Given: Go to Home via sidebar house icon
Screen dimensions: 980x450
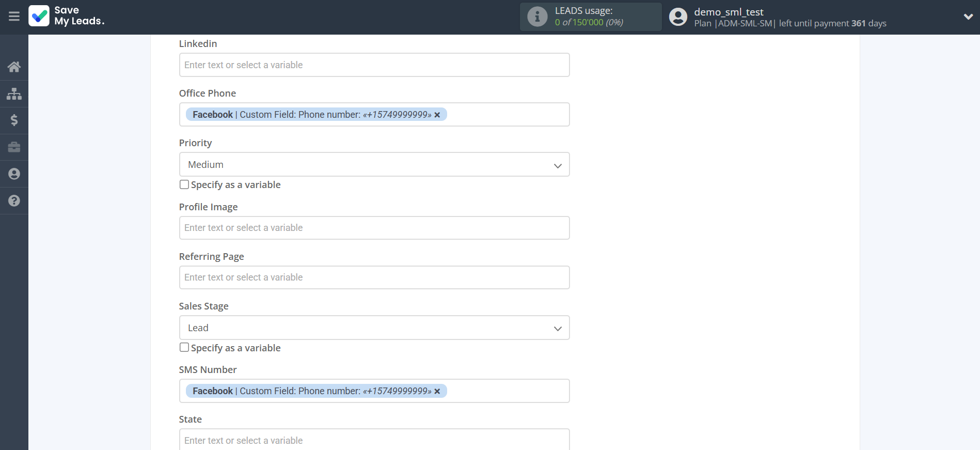Looking at the screenshot, I should (14, 67).
